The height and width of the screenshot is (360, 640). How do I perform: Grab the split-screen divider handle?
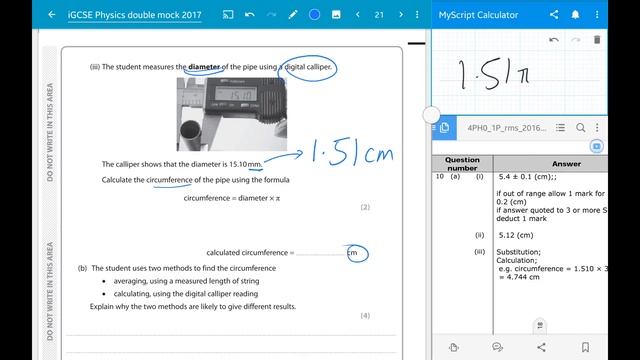pyautogui.click(x=431, y=115)
